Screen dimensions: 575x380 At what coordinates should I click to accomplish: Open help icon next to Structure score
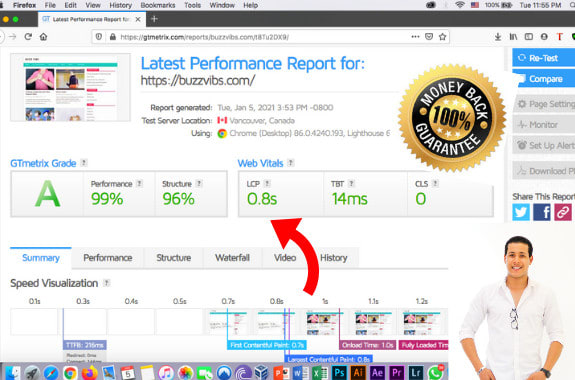click(199, 183)
